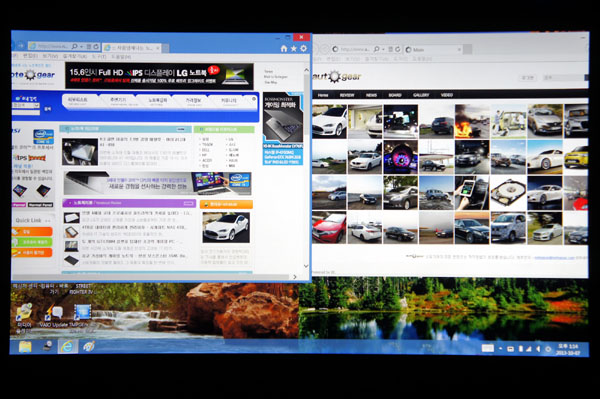This screenshot has height=399, width=600.
Task: Open the Tools gear in left browser
Action: tap(303, 49)
